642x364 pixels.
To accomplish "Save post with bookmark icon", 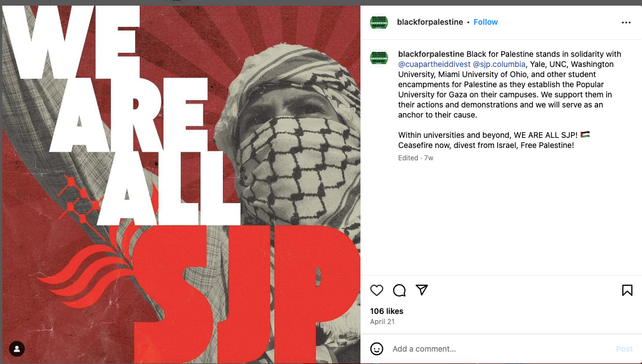I will pyautogui.click(x=627, y=290).
